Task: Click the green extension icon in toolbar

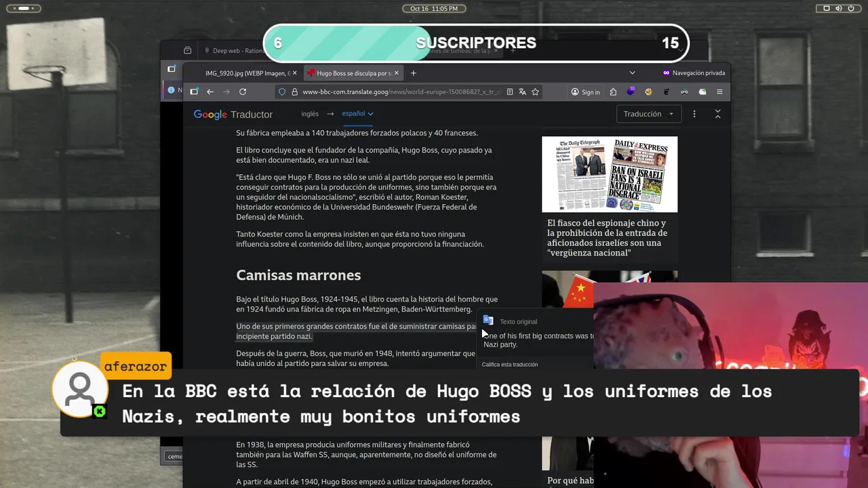Action: [x=702, y=91]
